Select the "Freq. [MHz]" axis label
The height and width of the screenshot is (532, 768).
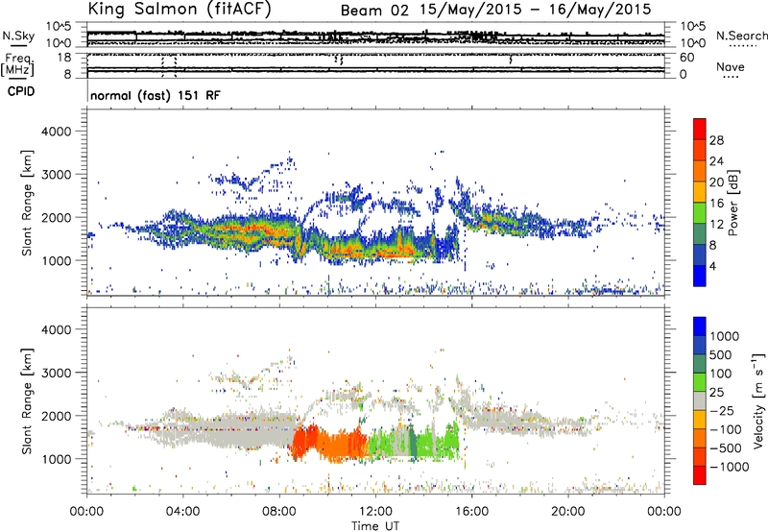(17, 64)
